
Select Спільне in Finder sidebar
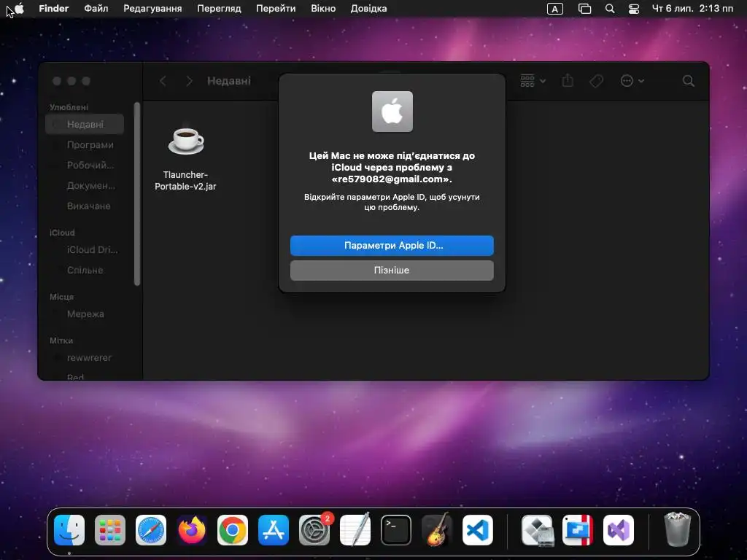(x=85, y=270)
